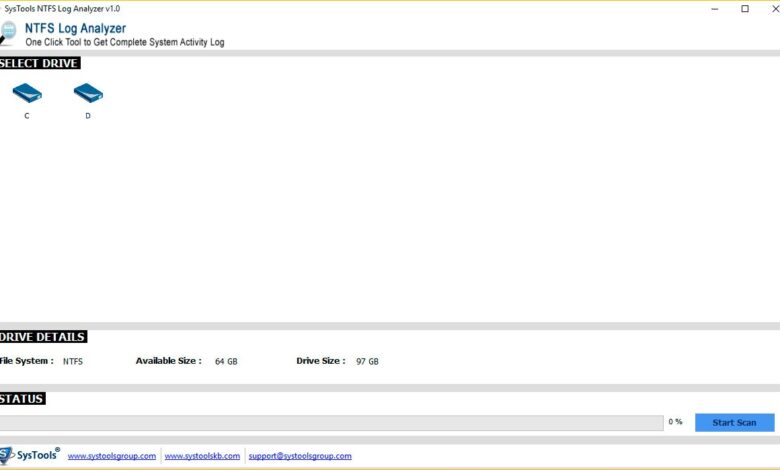The height and width of the screenshot is (470, 780).
Task: Open www.systoolsgroup.com link
Action: tap(111, 456)
